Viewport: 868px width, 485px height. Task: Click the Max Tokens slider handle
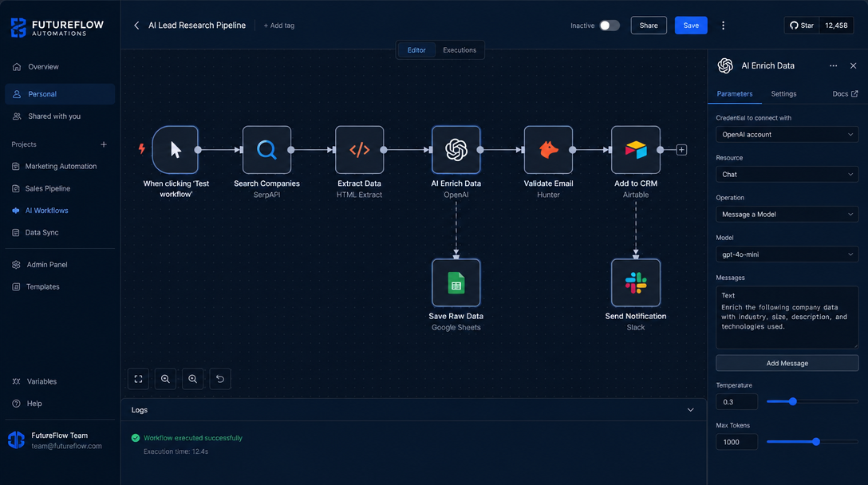(816, 442)
